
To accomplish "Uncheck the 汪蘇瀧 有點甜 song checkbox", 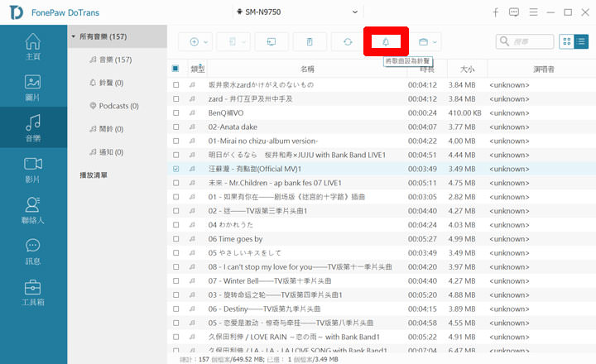I will [175, 169].
